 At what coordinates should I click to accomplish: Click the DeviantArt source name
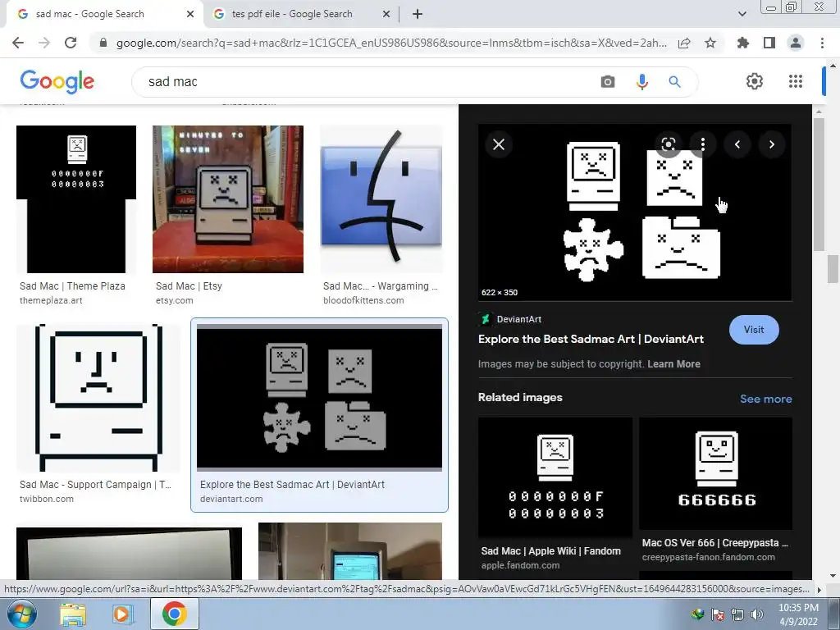tap(518, 319)
